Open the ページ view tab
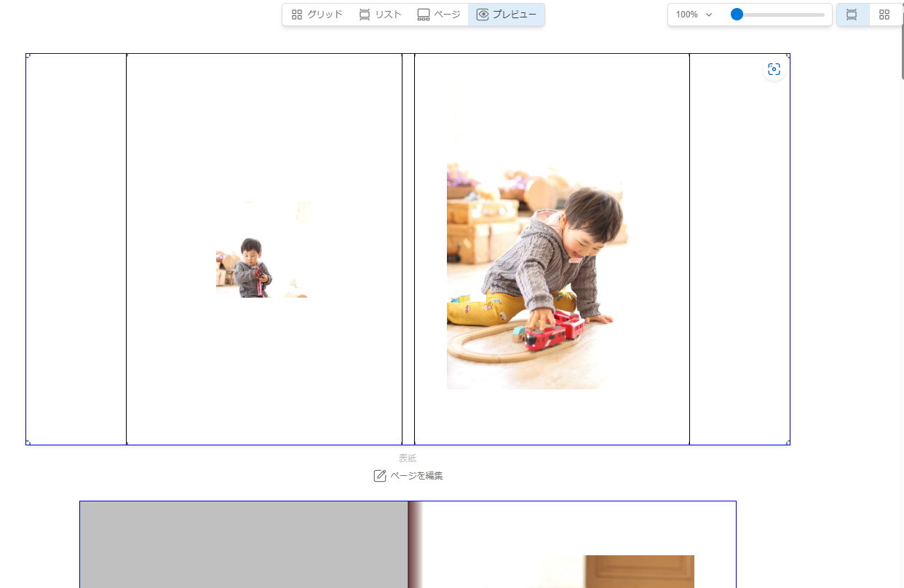The width and height of the screenshot is (904, 588). (439, 15)
